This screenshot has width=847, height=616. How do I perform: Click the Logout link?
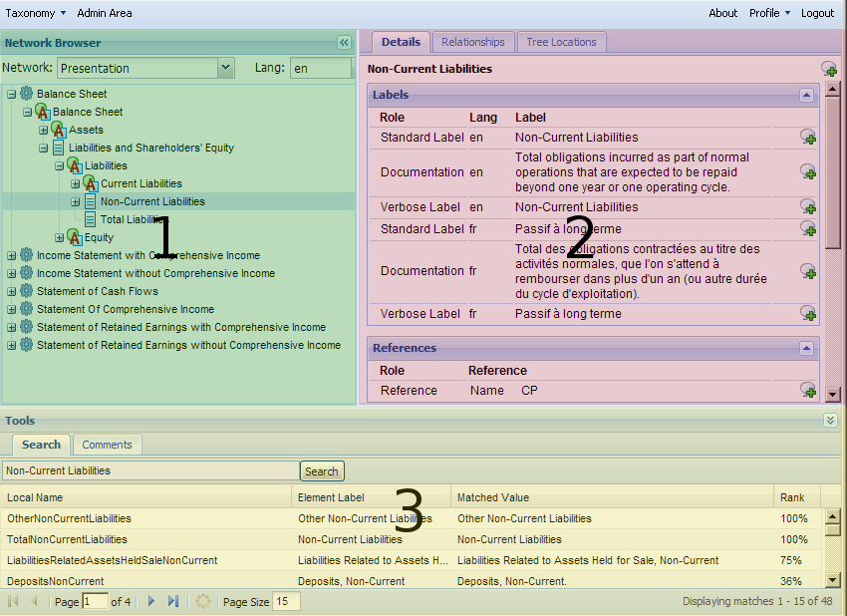[817, 13]
